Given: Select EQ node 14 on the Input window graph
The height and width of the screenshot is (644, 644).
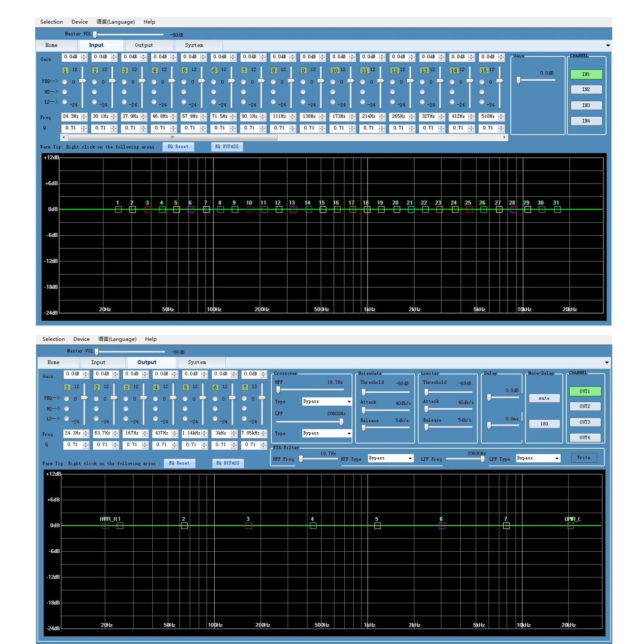Looking at the screenshot, I should pos(309,210).
